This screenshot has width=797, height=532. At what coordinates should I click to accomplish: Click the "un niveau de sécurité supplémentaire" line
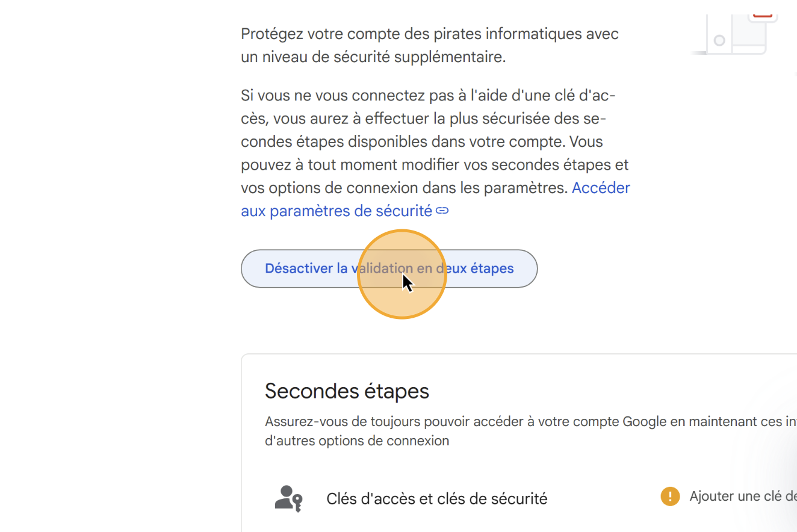[x=373, y=57]
